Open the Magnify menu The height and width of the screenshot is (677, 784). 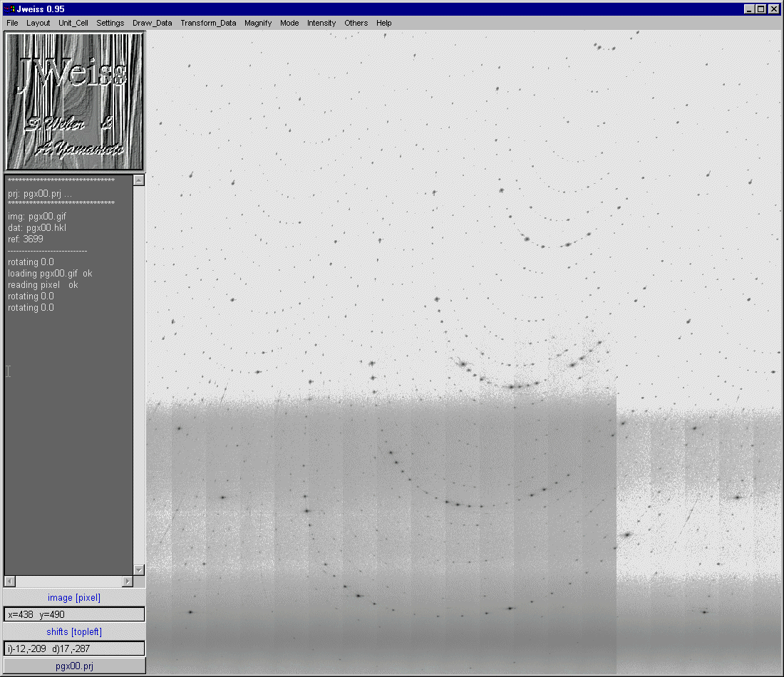[258, 23]
